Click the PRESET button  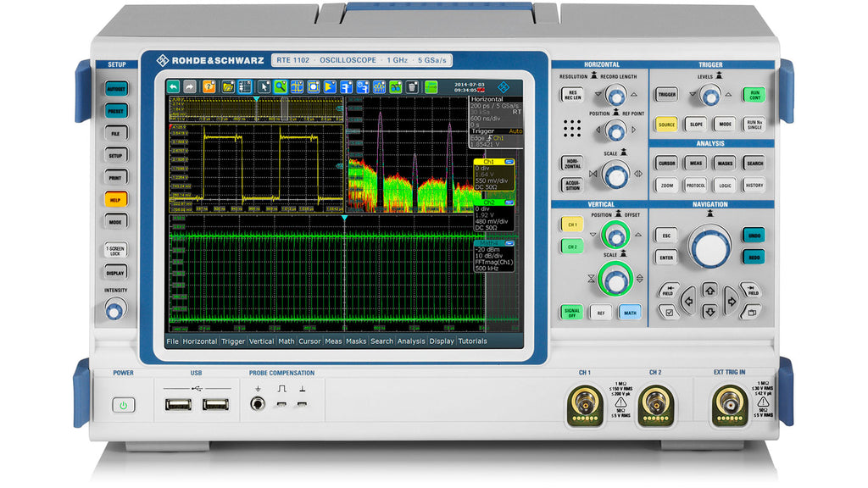[115, 111]
